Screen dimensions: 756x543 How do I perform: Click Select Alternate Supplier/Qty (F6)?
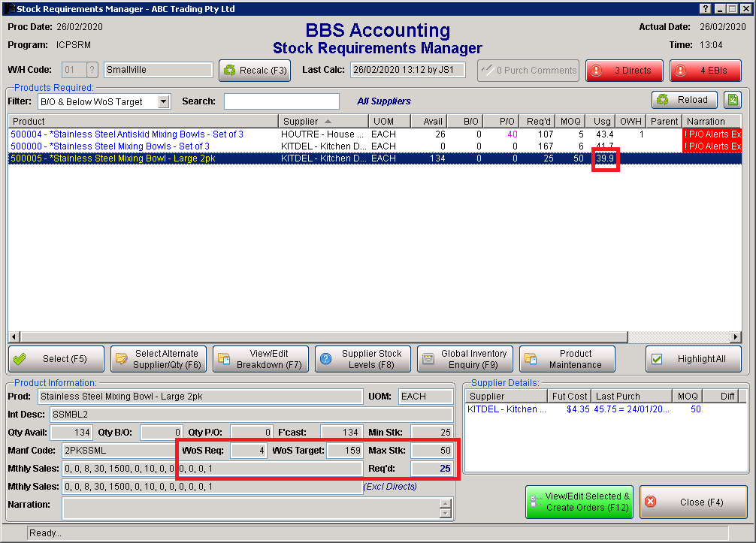(158, 359)
